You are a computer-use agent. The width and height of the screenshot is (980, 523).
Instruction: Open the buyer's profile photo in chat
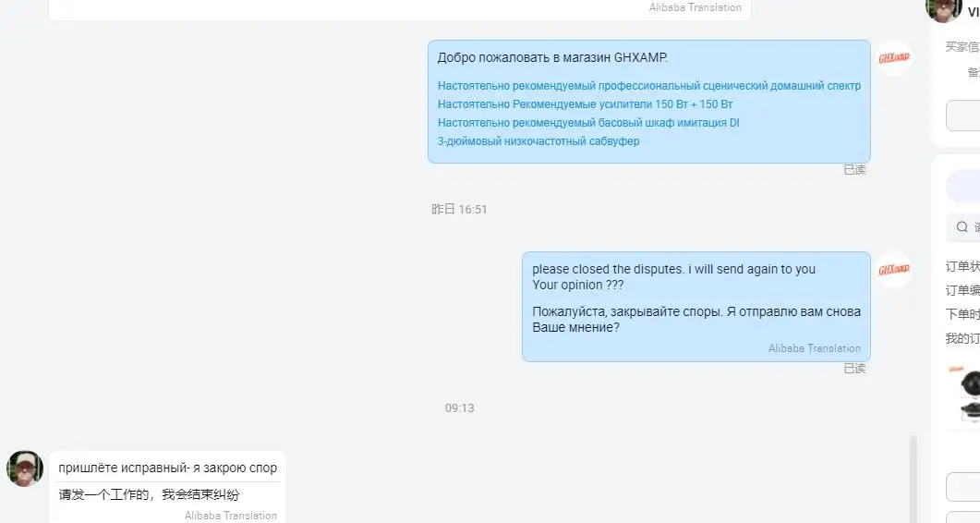click(x=24, y=468)
